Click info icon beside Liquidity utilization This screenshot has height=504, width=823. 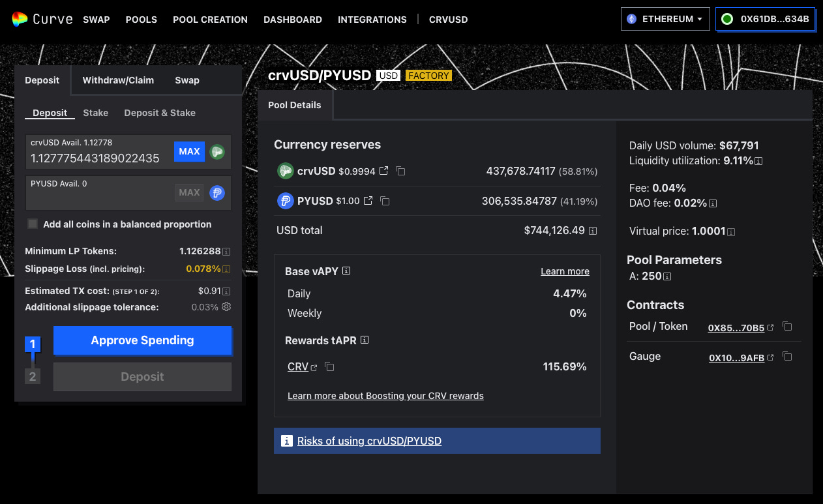[759, 160]
